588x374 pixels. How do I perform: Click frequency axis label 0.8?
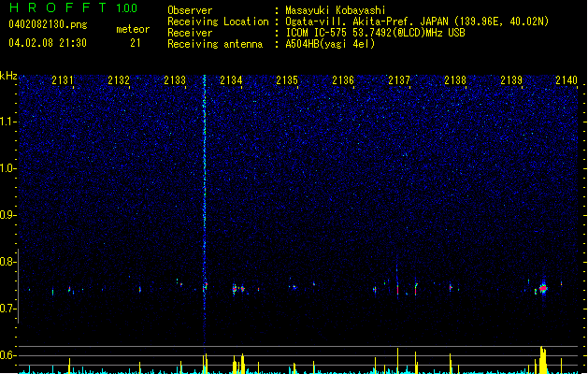tap(7, 262)
